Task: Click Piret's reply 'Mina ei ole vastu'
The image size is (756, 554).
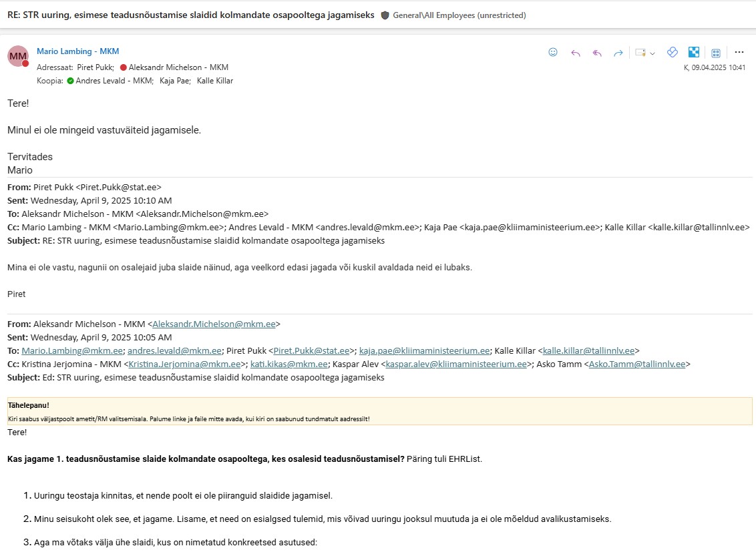Action: pos(240,268)
